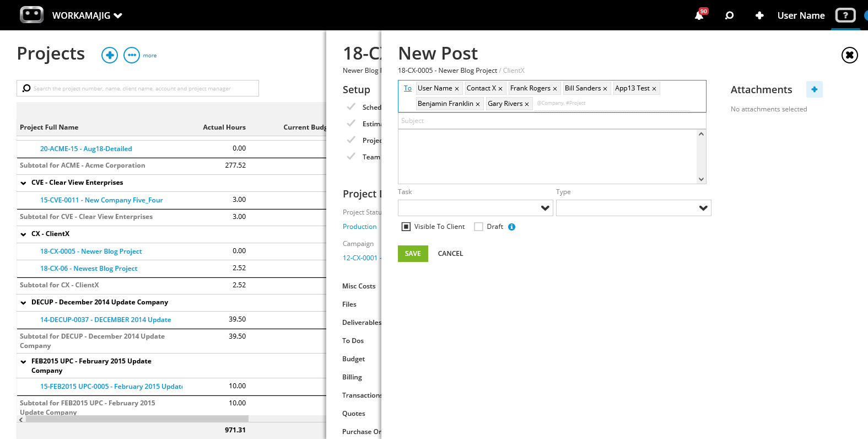Screen dimensions: 868x439
Task: Click the horizontal scrollbar in projects table
Action: click(x=137, y=419)
